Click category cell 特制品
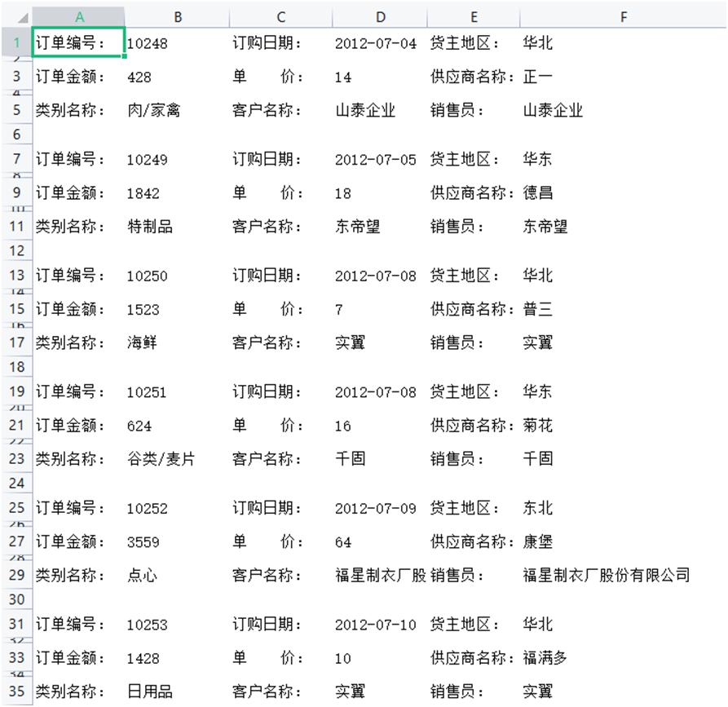The height and width of the screenshot is (707, 728). tap(177, 226)
